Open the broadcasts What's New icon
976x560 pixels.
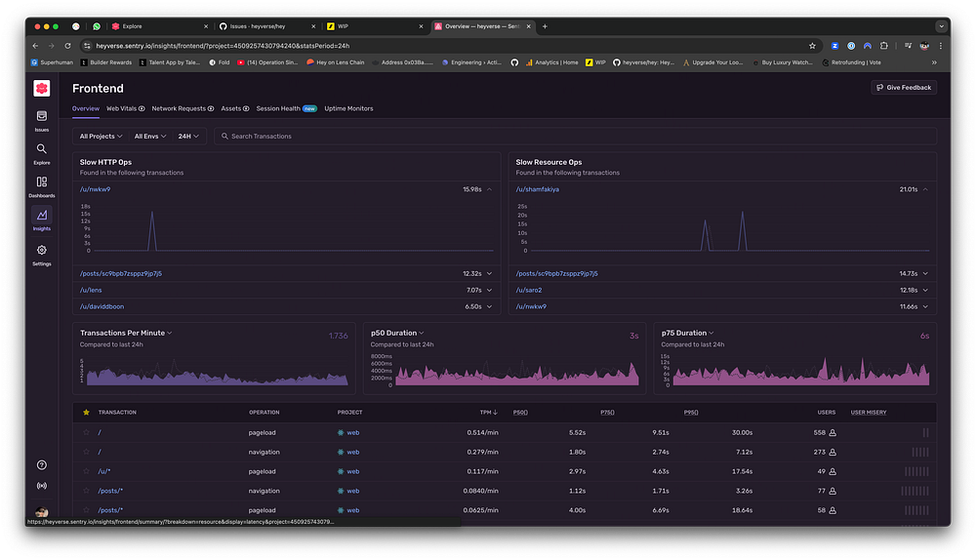41,485
